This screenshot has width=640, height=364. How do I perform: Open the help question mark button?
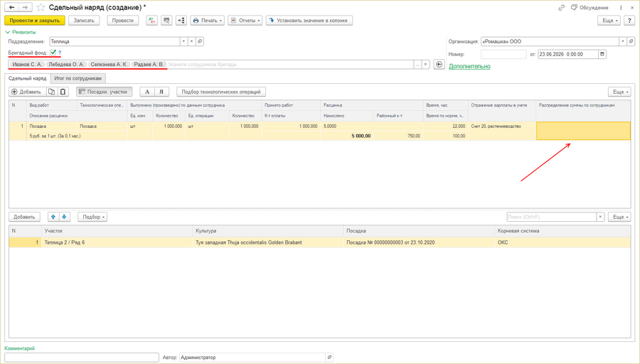pos(629,21)
